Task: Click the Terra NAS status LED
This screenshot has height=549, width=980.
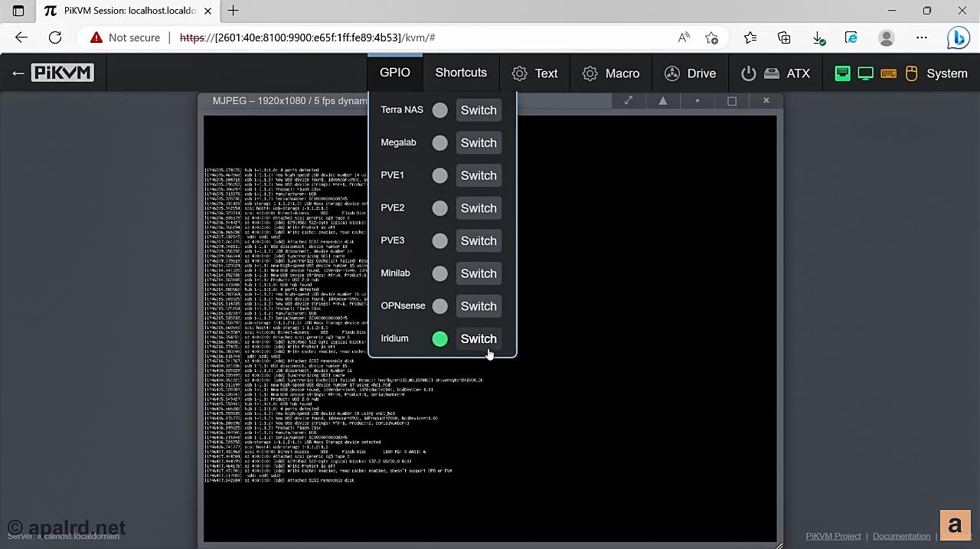Action: click(x=439, y=110)
